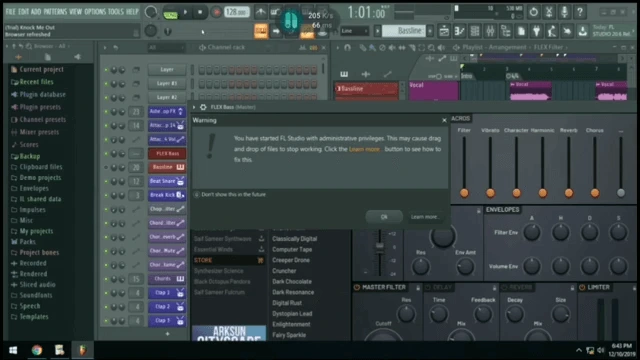Click OK in the Warning dialog
The image size is (640, 360).
pos(384,217)
